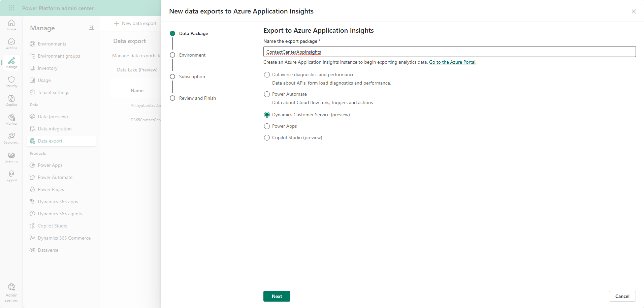
Task: Select Dynamics Customer Service (preview) option
Action: pyautogui.click(x=267, y=115)
